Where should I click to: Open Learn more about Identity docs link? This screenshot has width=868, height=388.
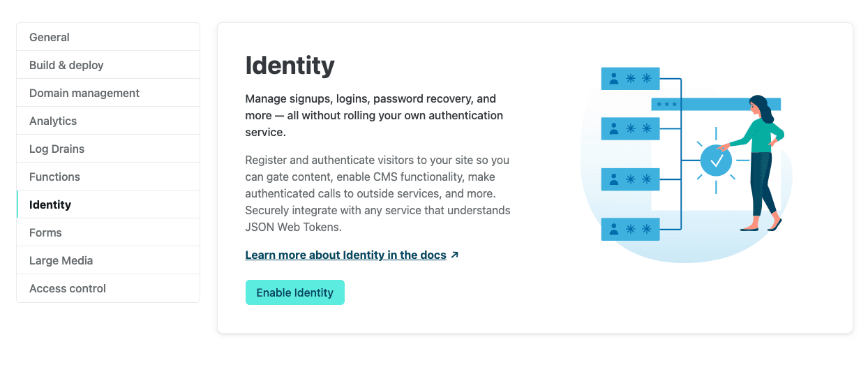click(345, 255)
